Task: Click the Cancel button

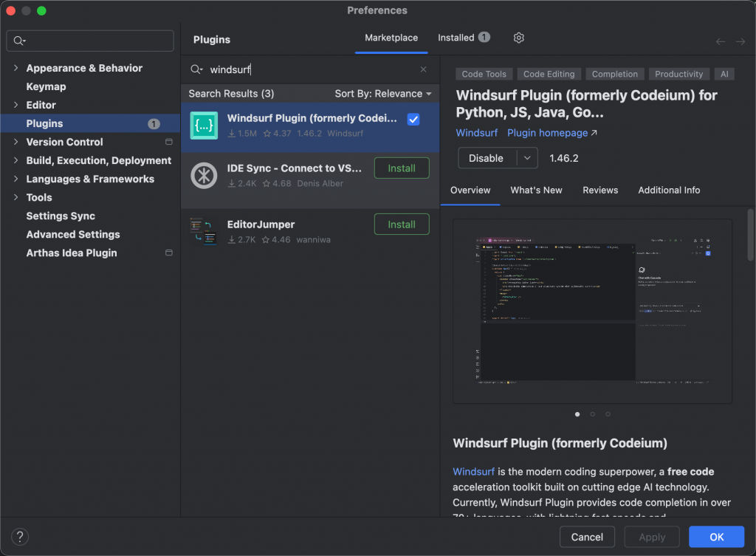Action: pos(587,537)
